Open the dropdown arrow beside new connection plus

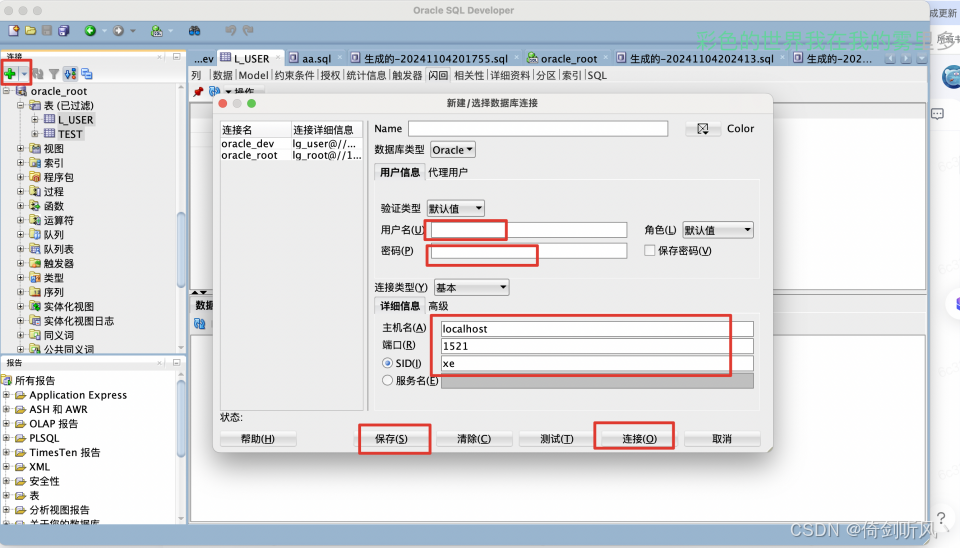click(24, 74)
